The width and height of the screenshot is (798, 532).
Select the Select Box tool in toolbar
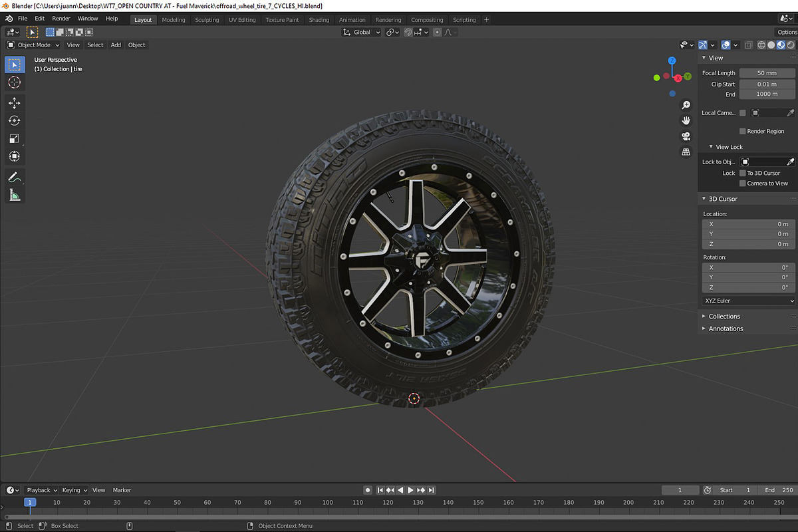point(15,65)
